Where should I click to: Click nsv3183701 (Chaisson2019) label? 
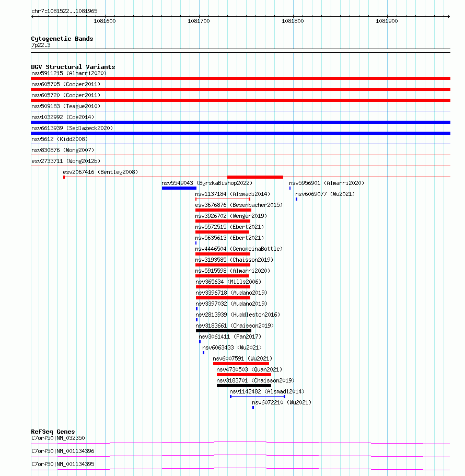[x=255, y=380]
